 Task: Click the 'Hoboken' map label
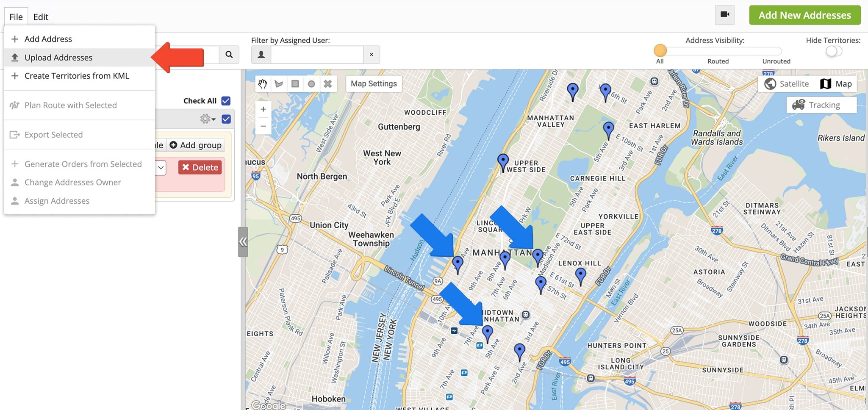pos(329,399)
